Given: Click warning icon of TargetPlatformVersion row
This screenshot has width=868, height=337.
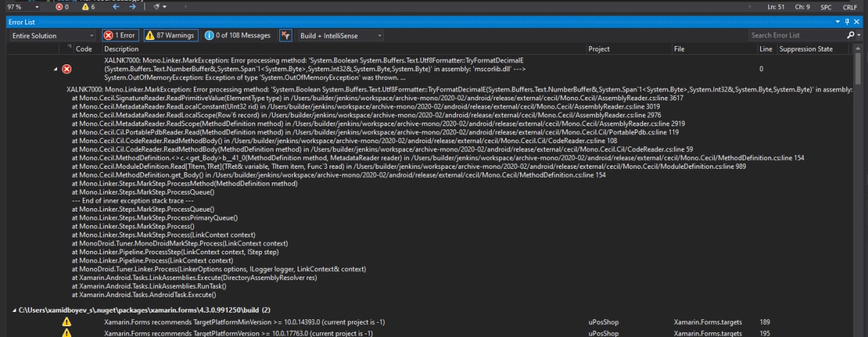Looking at the screenshot, I should [x=66, y=334].
